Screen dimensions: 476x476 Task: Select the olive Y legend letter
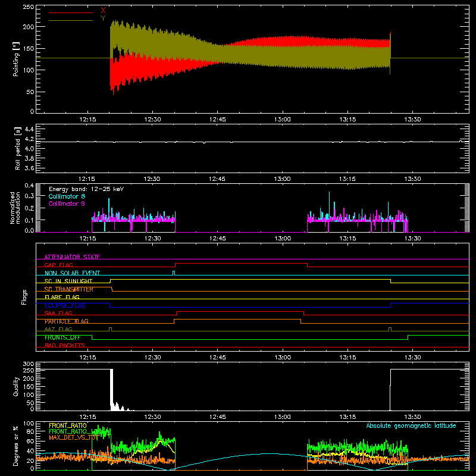click(x=103, y=18)
